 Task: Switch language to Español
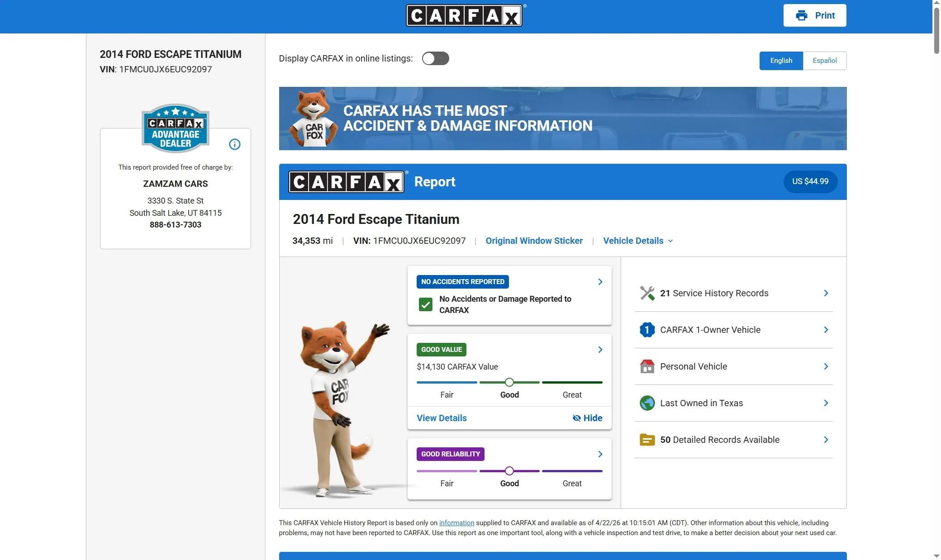(x=824, y=61)
